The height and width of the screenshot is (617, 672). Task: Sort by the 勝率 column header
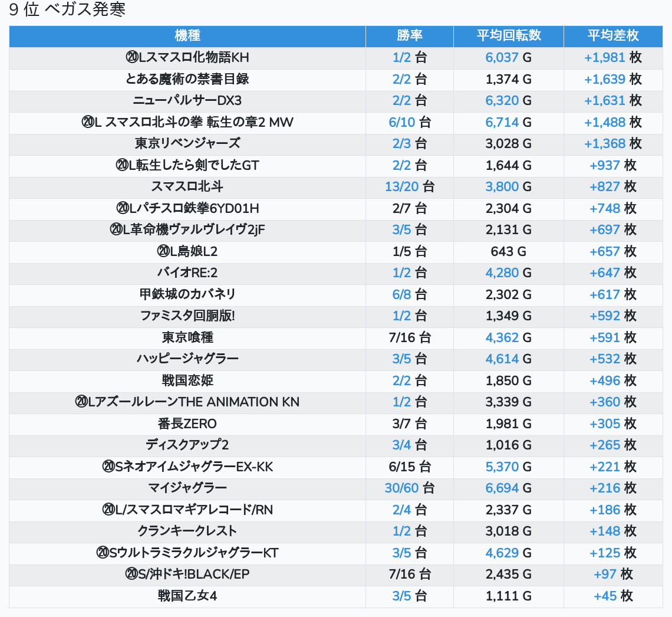(409, 35)
